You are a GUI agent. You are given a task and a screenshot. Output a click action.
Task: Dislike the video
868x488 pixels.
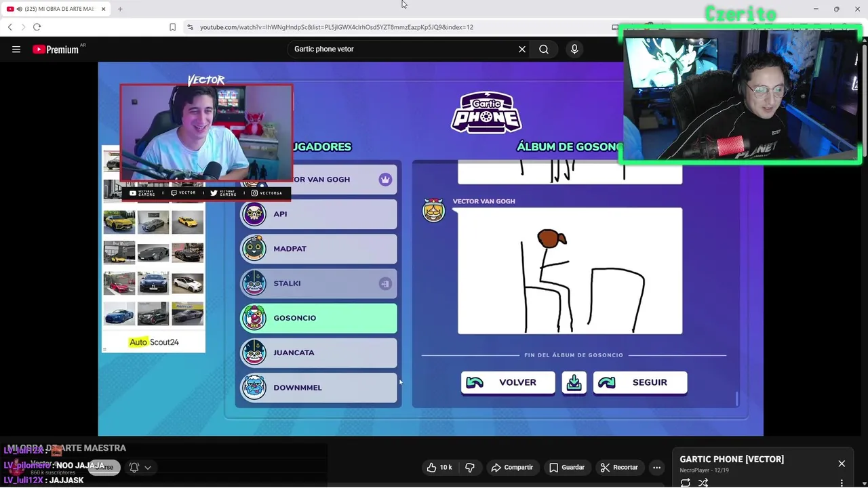tap(469, 467)
